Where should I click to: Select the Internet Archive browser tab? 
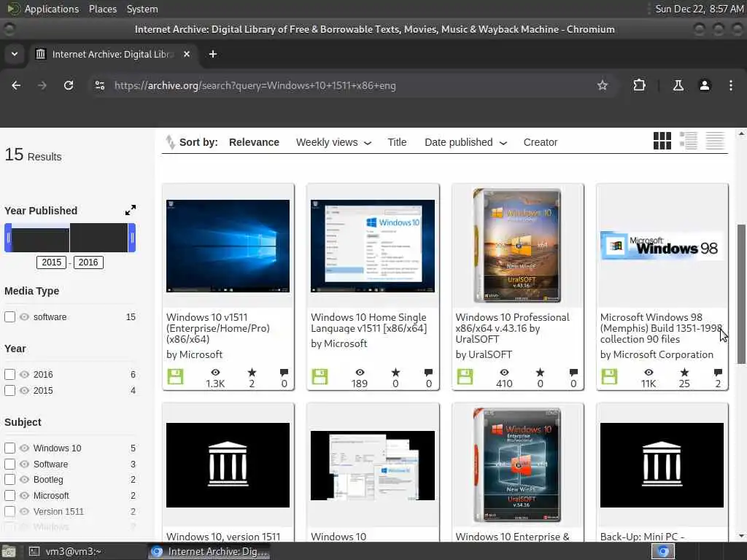coord(113,54)
